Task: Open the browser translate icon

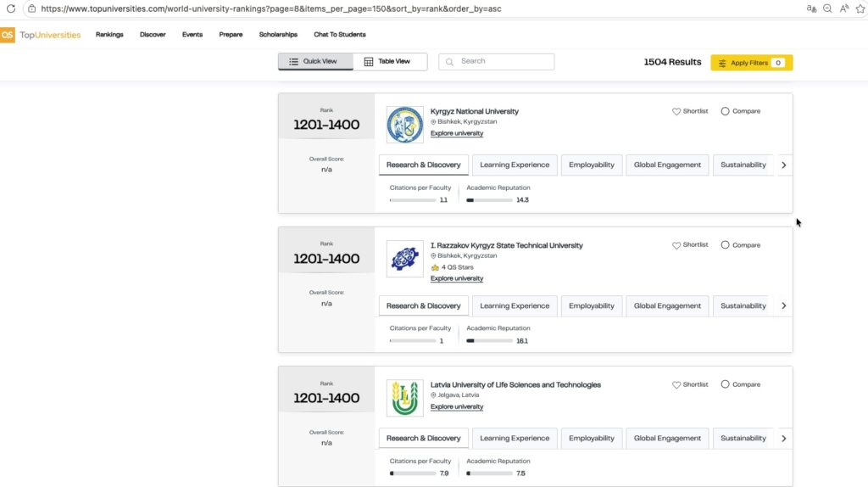Action: (811, 8)
